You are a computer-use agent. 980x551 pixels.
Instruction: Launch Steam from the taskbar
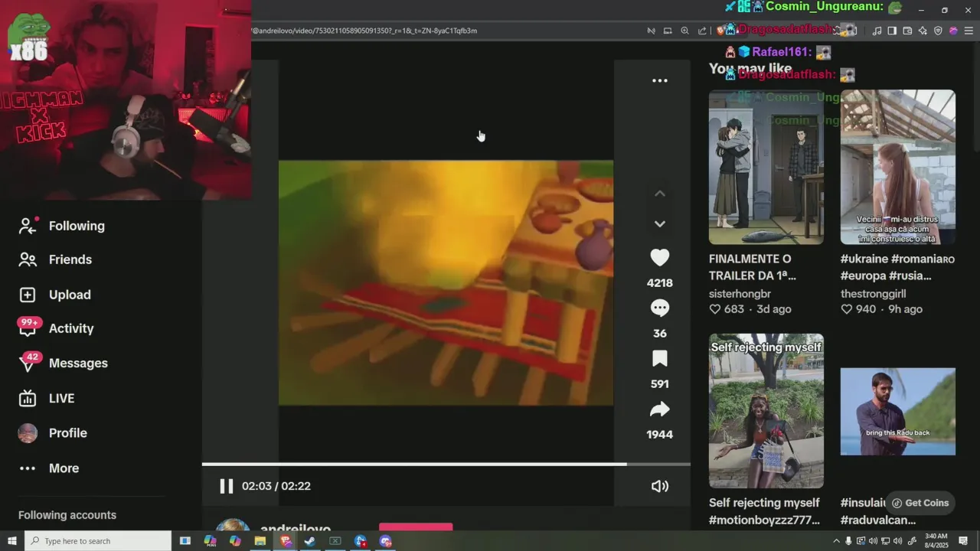pyautogui.click(x=310, y=541)
